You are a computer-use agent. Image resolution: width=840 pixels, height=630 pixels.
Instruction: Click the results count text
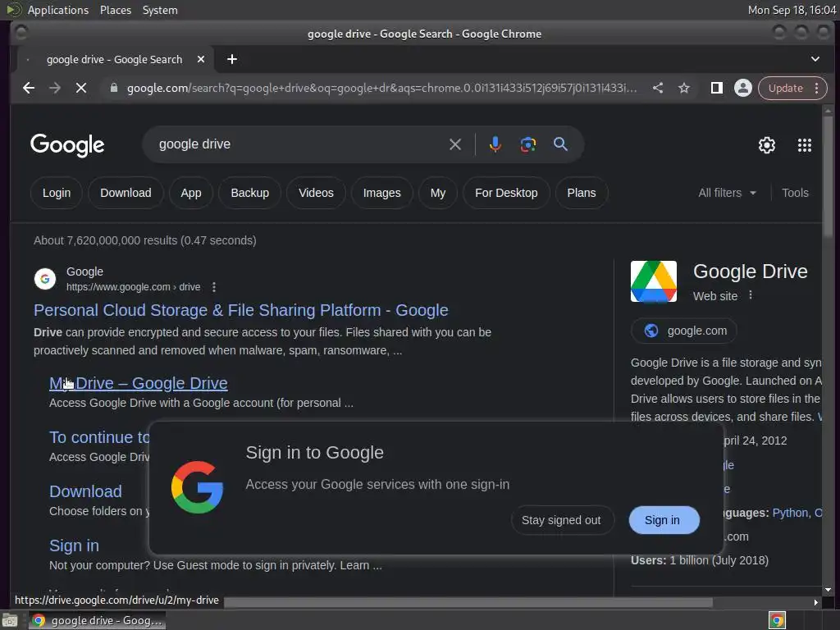point(144,240)
